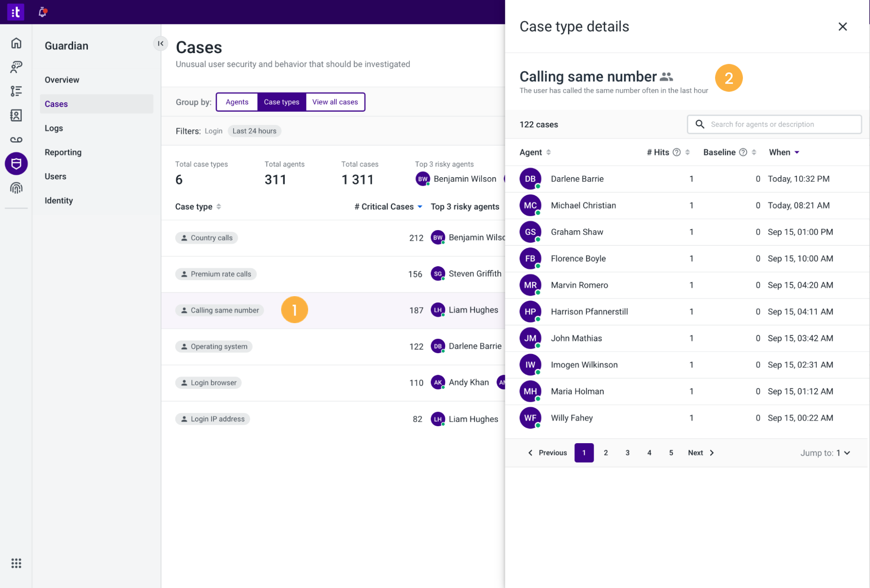870x588 pixels.
Task: Click the Login filter label
Action: tap(213, 131)
